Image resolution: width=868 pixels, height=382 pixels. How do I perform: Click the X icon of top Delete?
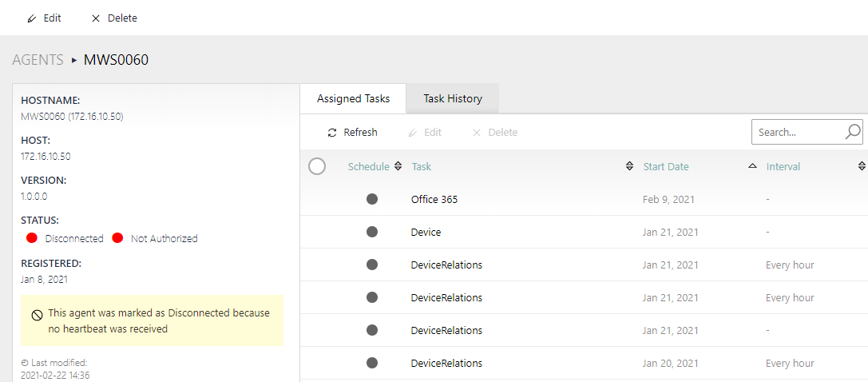[x=96, y=18]
